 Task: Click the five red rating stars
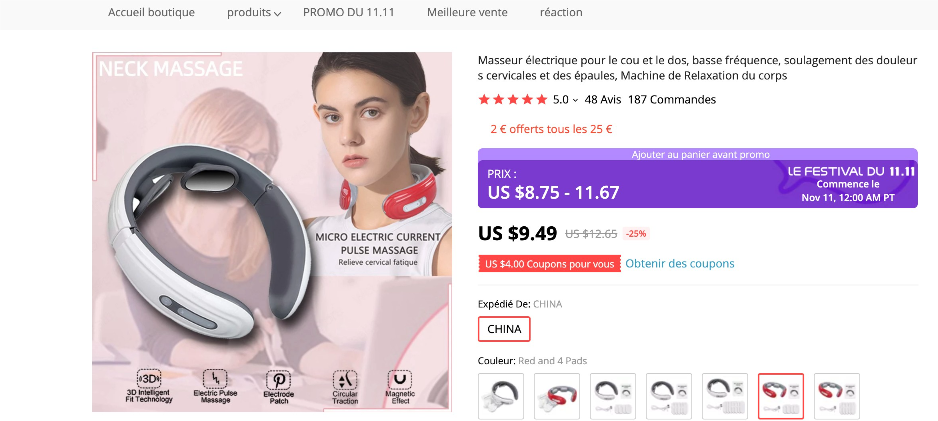513,100
